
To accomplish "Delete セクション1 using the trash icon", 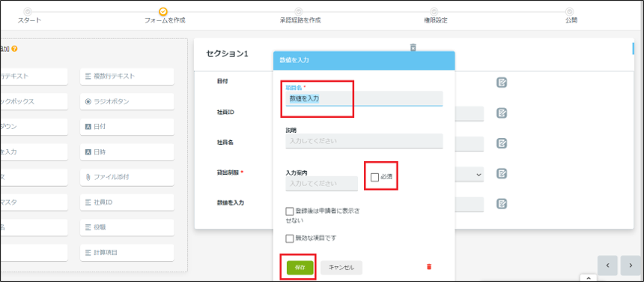I will (x=413, y=47).
